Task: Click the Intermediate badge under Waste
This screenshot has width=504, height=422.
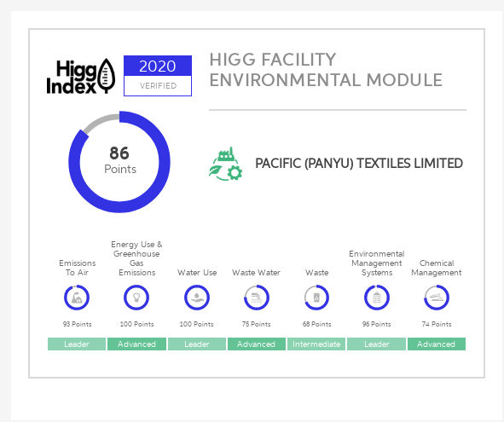Action: [x=316, y=344]
